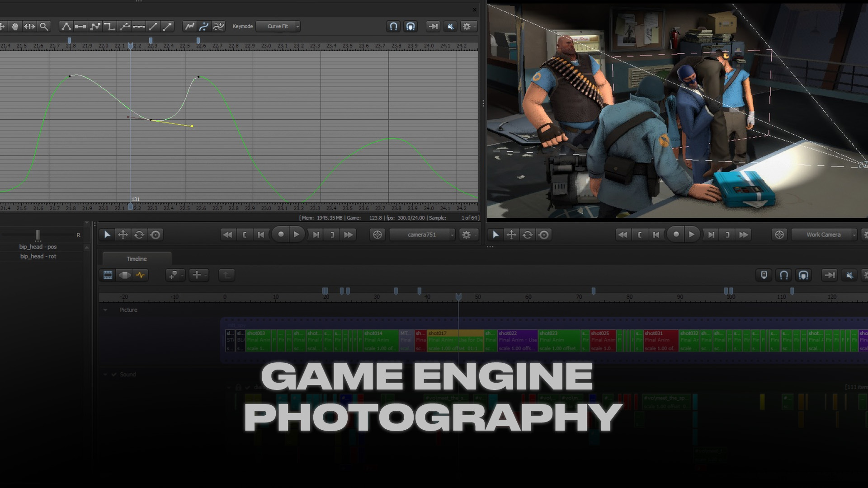
Task: Open the camera751 camera selection dropdown
Action: pyautogui.click(x=423, y=235)
